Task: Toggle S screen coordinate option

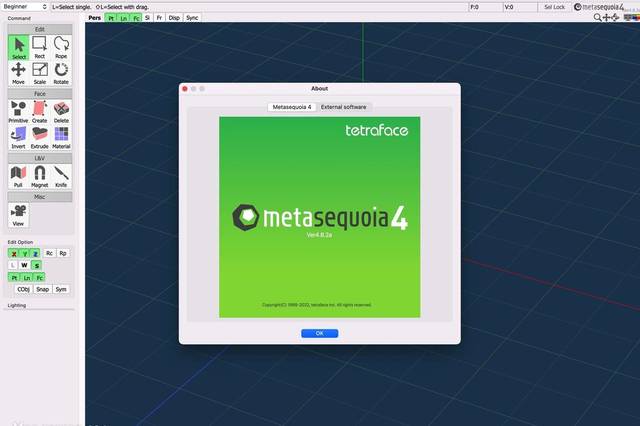Action: (37, 265)
